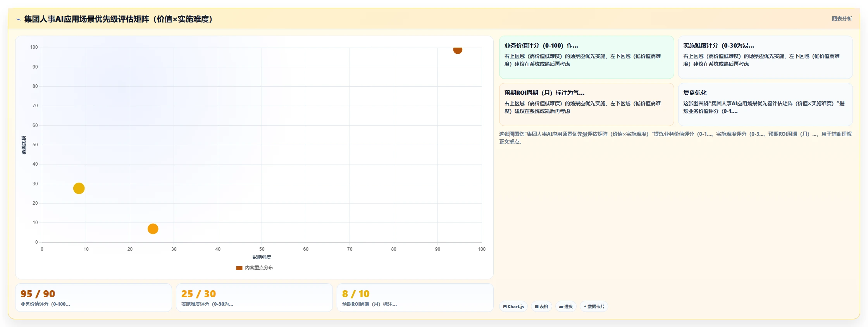Select the 进度 tag chip
868x327 pixels.
[566, 306]
